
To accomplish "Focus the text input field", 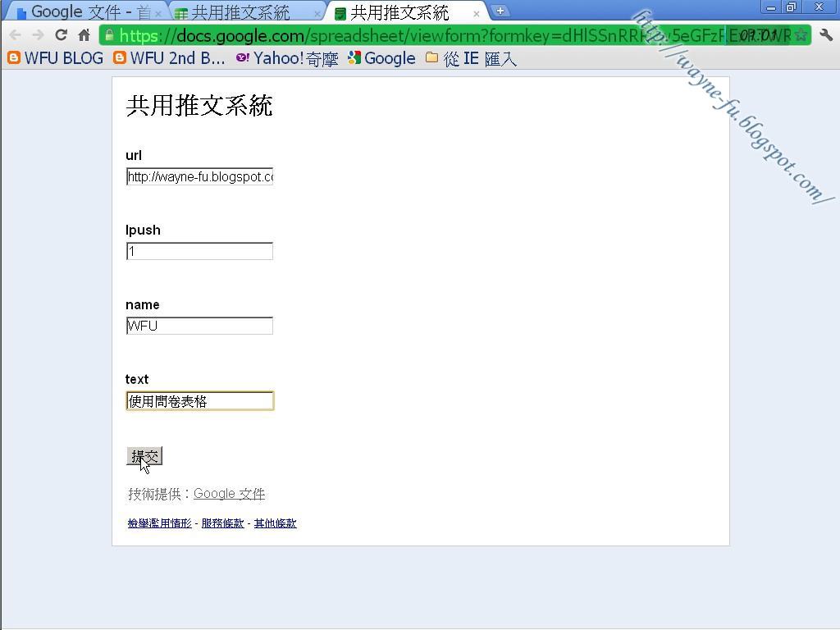I will pos(200,400).
